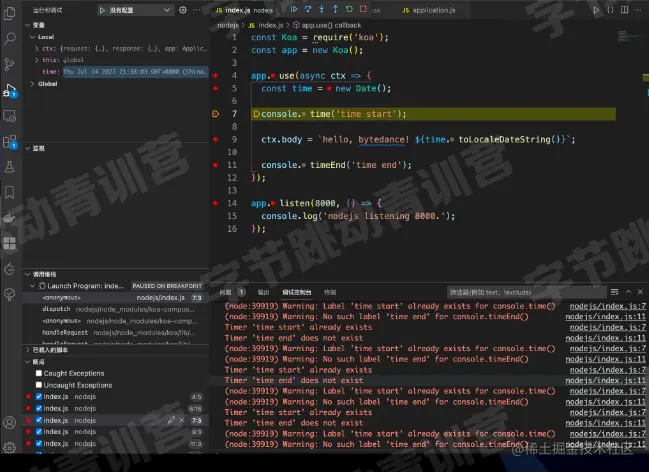Select the 调试控制台 debug console tab
This screenshot has height=472, width=649.
[297, 292]
